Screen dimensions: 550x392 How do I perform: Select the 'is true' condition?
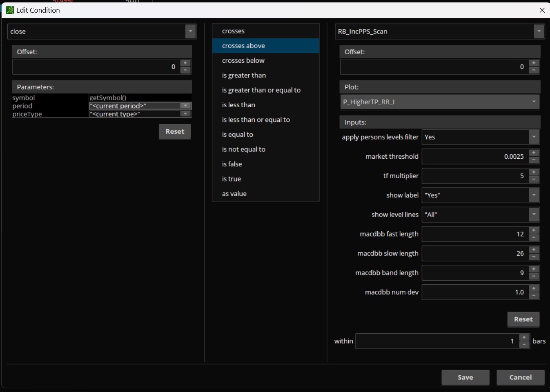pos(232,179)
